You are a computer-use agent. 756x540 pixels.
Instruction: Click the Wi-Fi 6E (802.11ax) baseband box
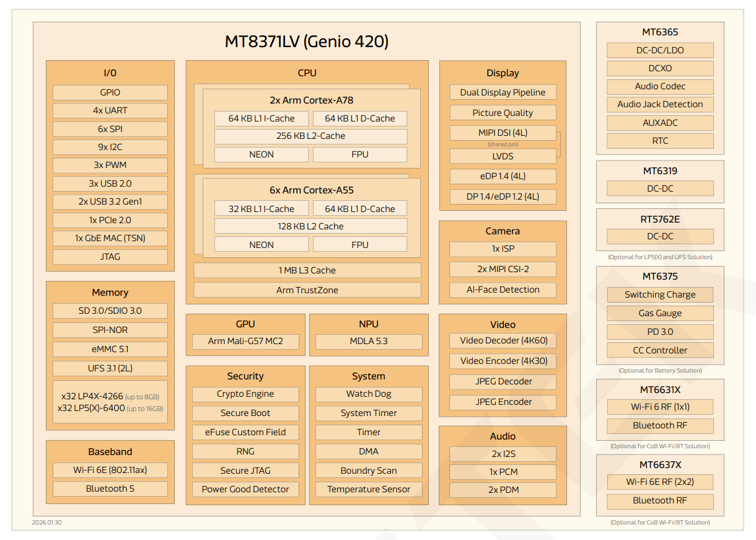pos(110,470)
